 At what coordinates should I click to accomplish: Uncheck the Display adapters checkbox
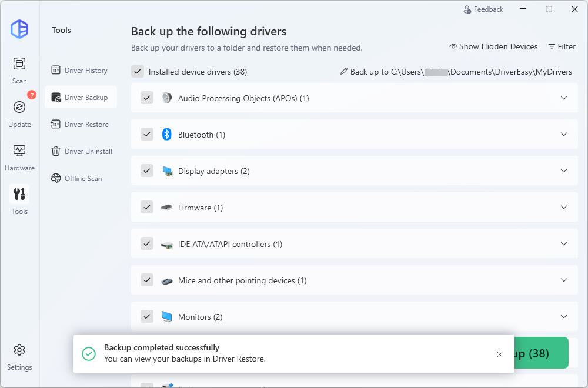pyautogui.click(x=147, y=171)
